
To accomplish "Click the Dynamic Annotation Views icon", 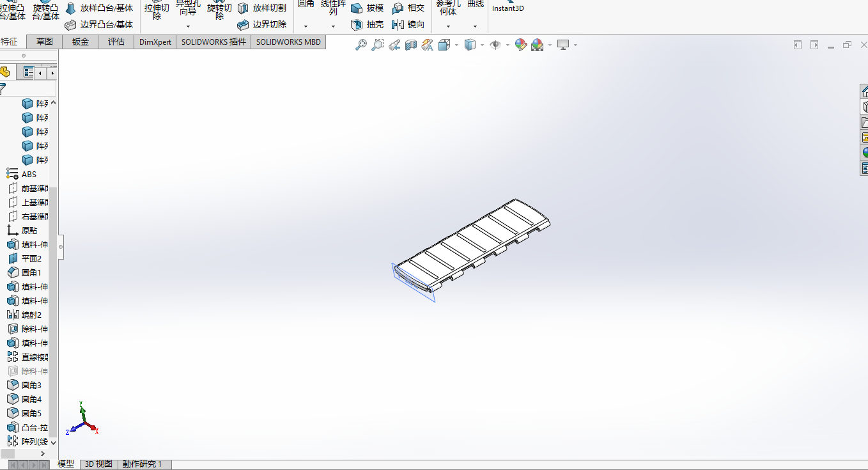I will click(x=428, y=45).
